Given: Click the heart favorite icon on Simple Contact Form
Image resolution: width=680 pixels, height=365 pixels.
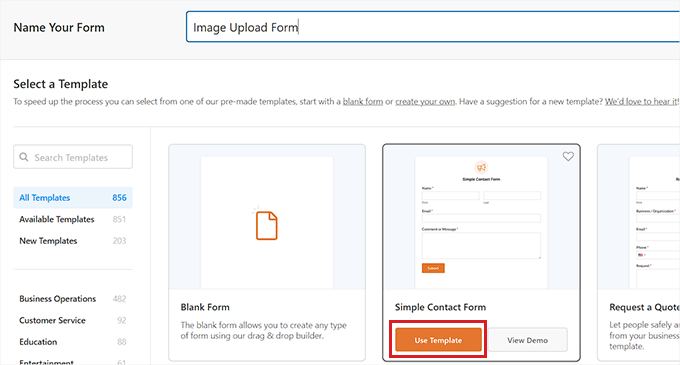Looking at the screenshot, I should coord(568,156).
